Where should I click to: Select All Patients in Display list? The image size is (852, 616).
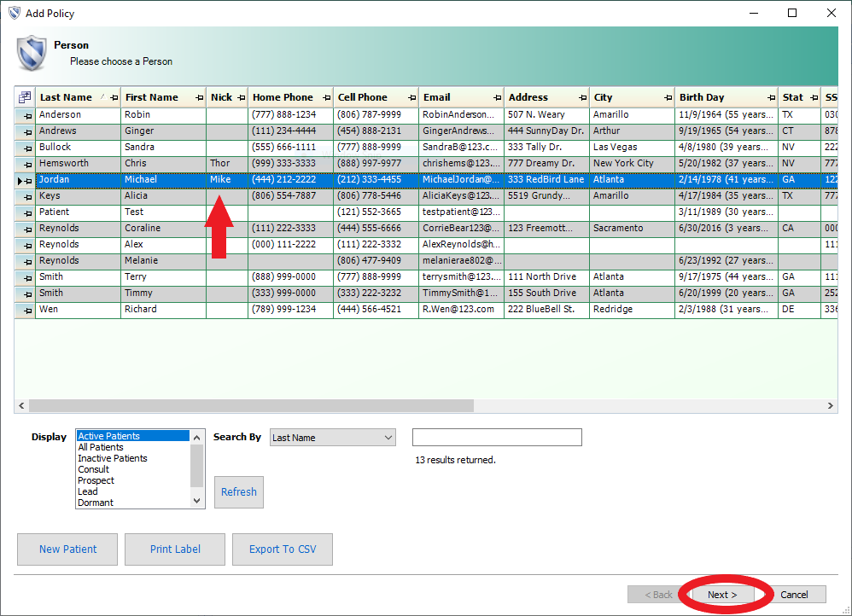tap(101, 447)
